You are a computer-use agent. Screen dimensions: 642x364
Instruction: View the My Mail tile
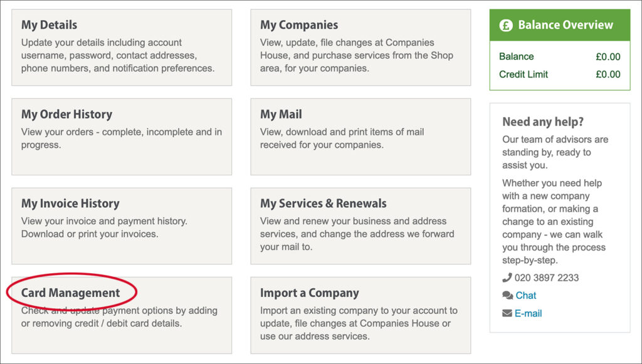coord(360,137)
